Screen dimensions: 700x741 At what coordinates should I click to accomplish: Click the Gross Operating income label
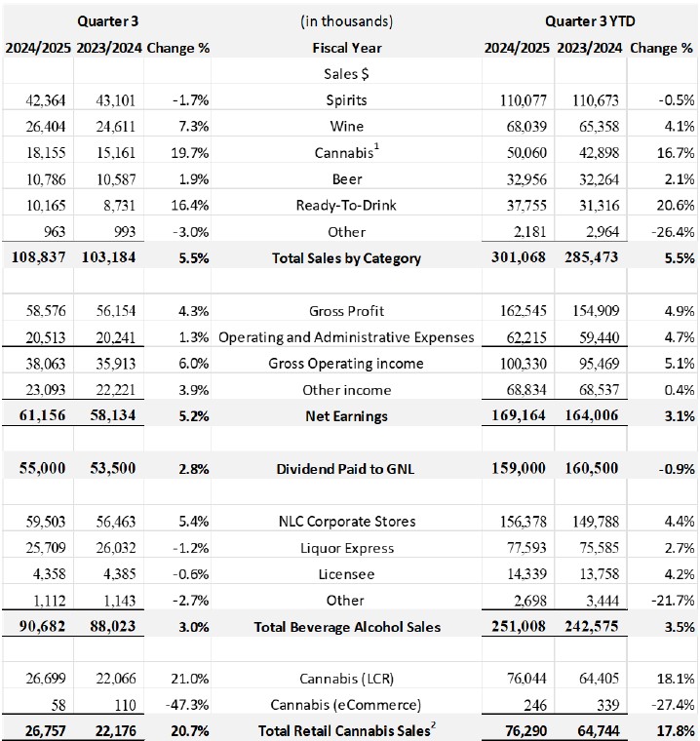pyautogui.click(x=346, y=364)
